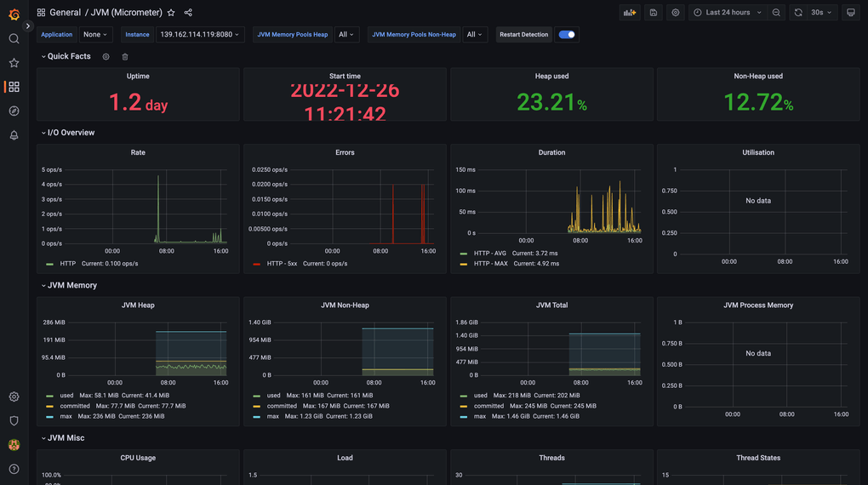This screenshot has width=868, height=485.
Task: Click the General folder breadcrumb link
Action: pyautogui.click(x=65, y=13)
